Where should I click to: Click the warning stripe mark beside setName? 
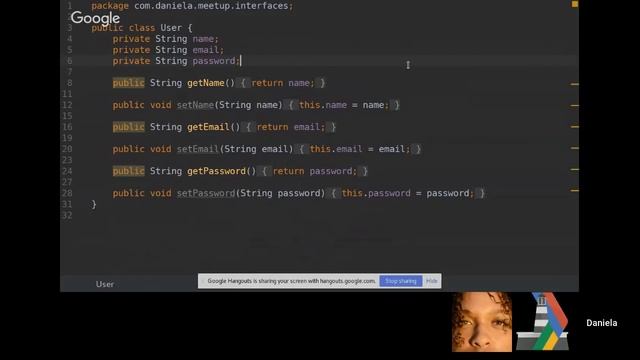[575, 105]
